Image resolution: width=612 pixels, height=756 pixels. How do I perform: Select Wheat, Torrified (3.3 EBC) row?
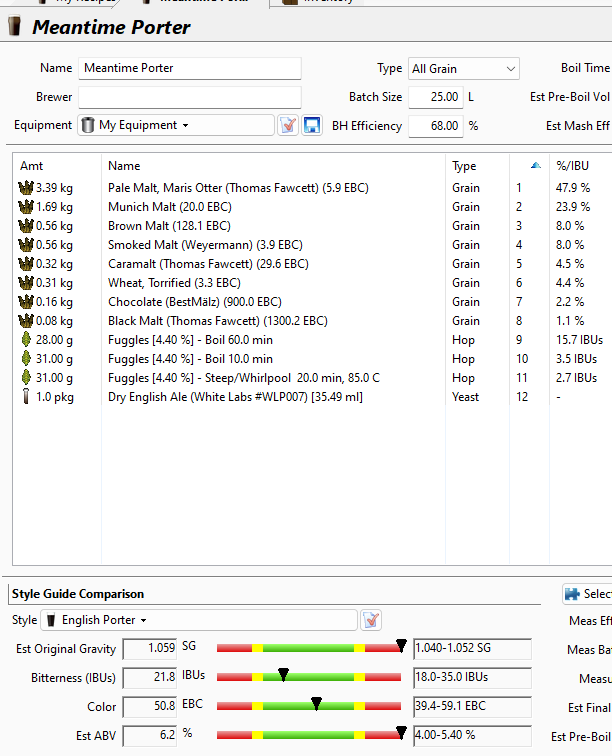(x=312, y=283)
